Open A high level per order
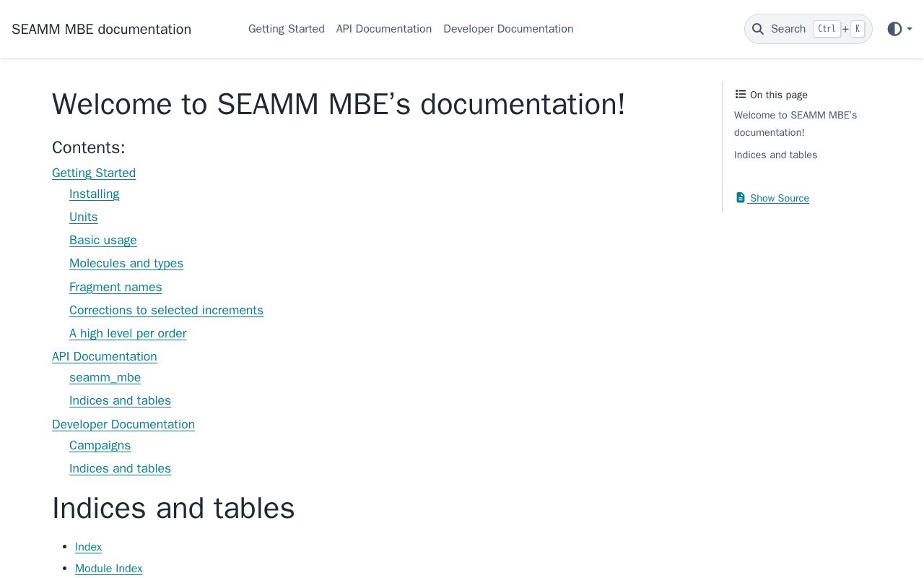This screenshot has width=924, height=578. point(128,333)
